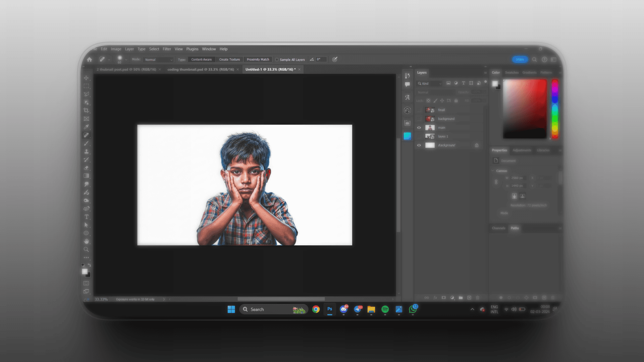644x362 pixels.
Task: Select the Clone Stamp tool
Action: coord(86,152)
